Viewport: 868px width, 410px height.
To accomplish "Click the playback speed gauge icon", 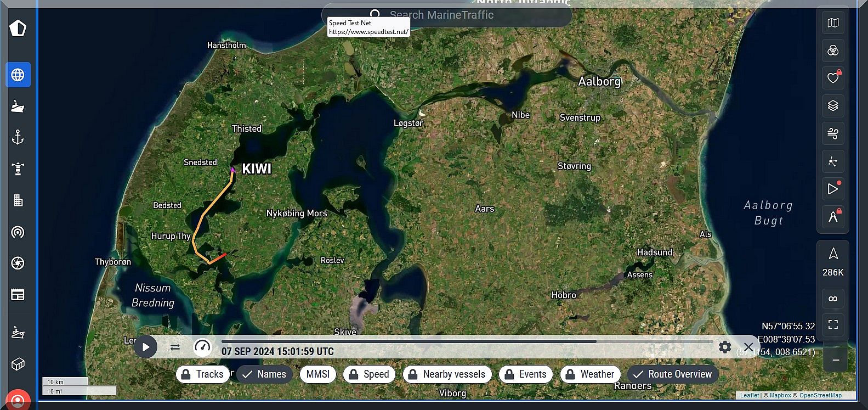I will pyautogui.click(x=202, y=347).
